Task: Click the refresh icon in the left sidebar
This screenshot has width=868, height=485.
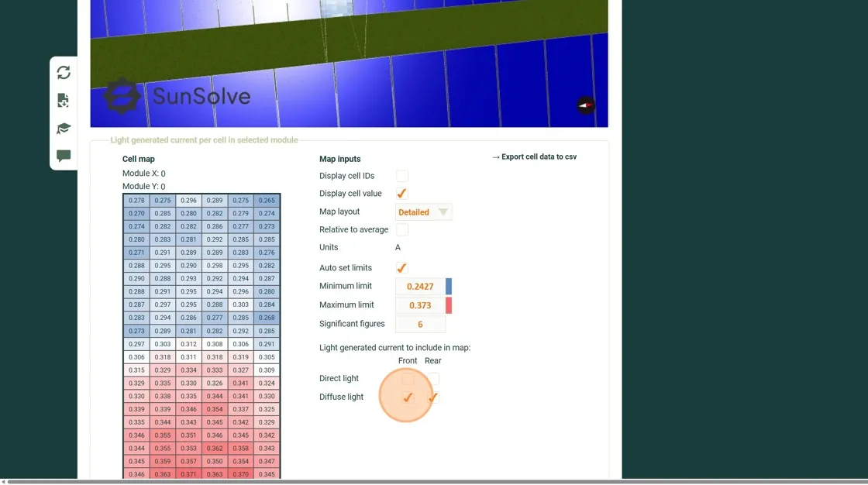Action: coord(64,72)
